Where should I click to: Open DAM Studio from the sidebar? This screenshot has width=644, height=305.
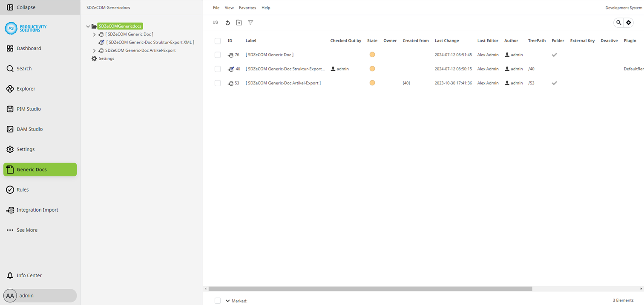tap(29, 129)
